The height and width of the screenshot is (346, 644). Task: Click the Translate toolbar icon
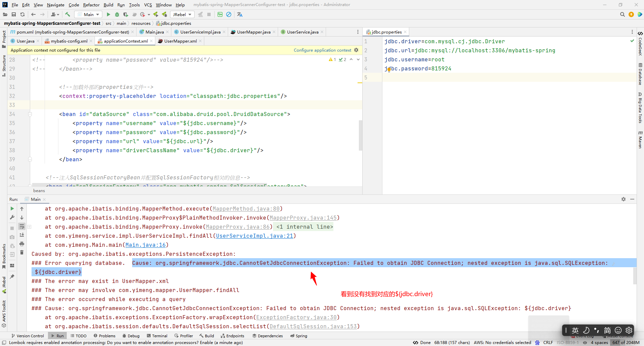(239, 14)
